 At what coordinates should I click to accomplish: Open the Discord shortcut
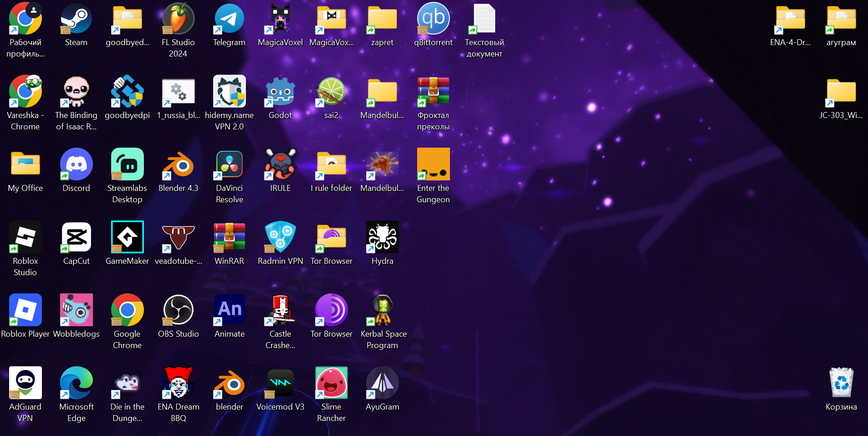coord(76,164)
